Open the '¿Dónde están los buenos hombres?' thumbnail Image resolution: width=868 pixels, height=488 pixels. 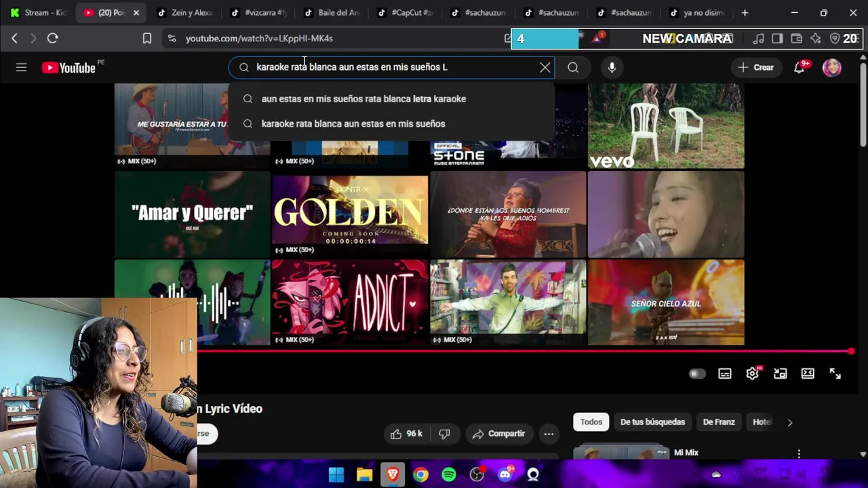point(508,213)
